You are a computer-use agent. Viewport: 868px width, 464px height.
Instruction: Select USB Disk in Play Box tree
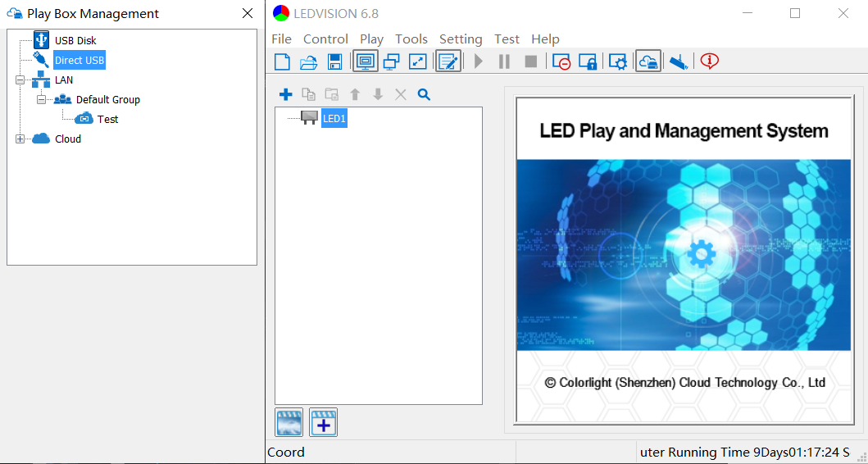coord(75,40)
